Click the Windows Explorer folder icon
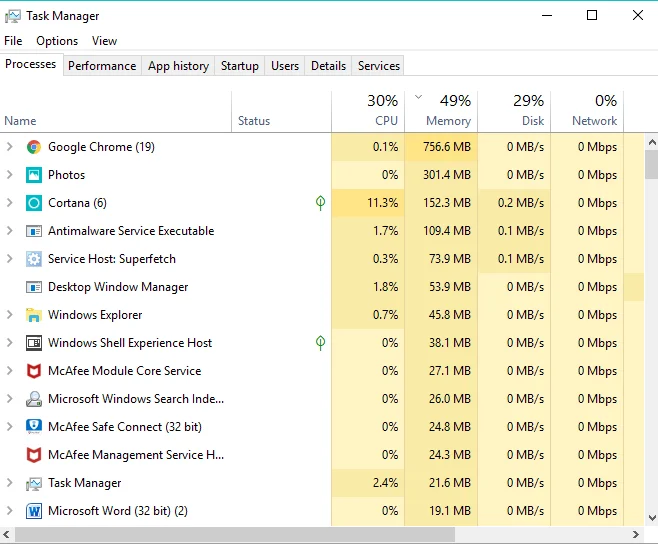 34,315
